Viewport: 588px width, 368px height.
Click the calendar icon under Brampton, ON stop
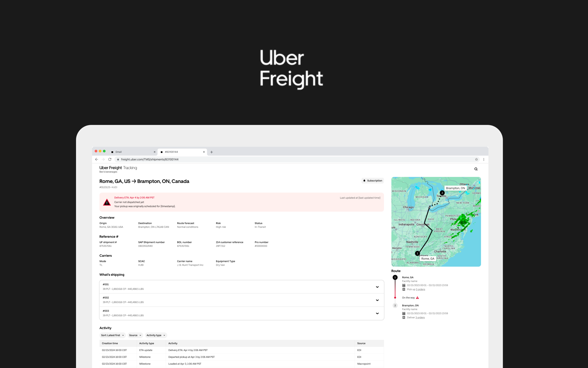404,313
